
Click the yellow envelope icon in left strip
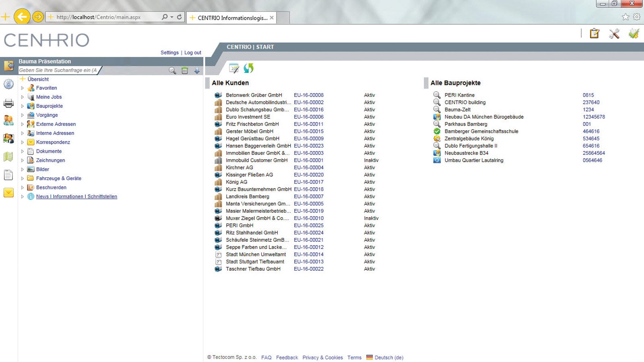click(8, 193)
